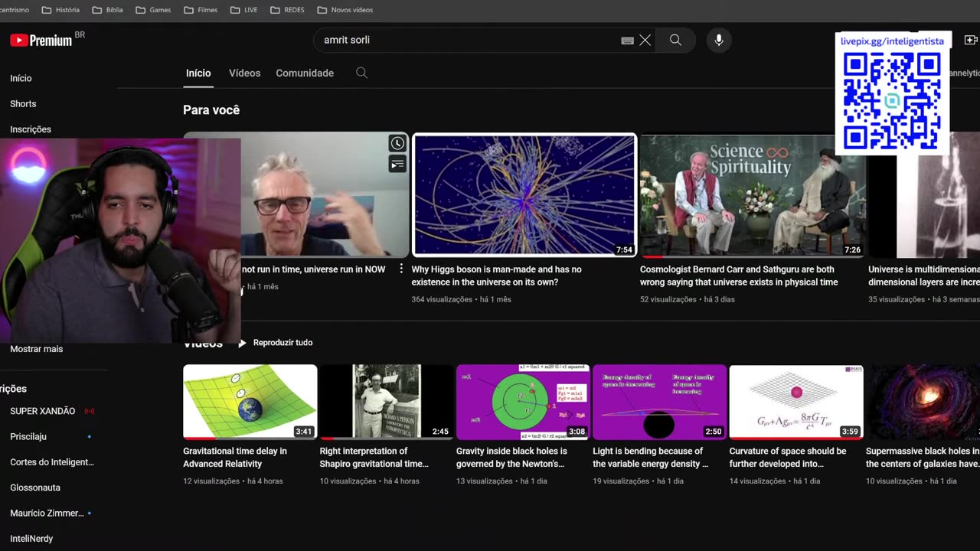Open História bookmark folder
Viewport: 980px width, 551px height.
click(60, 10)
